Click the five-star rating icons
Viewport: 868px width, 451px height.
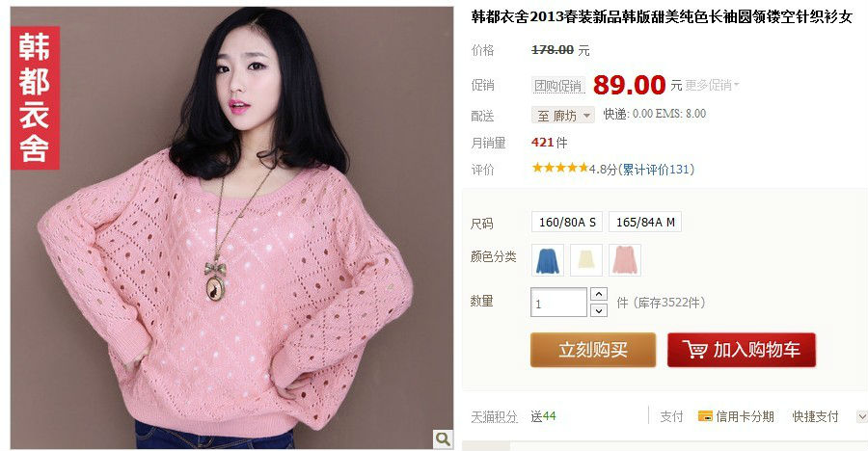559,168
